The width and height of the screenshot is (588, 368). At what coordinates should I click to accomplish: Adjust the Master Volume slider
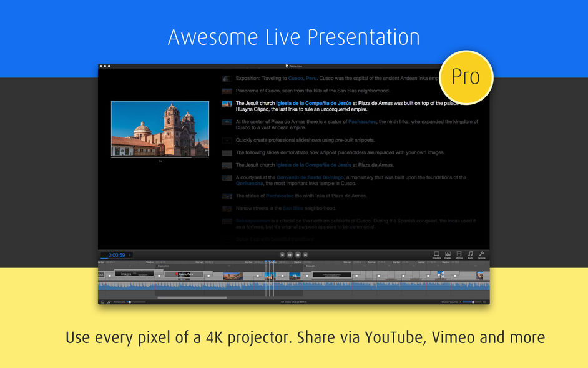pos(472,302)
